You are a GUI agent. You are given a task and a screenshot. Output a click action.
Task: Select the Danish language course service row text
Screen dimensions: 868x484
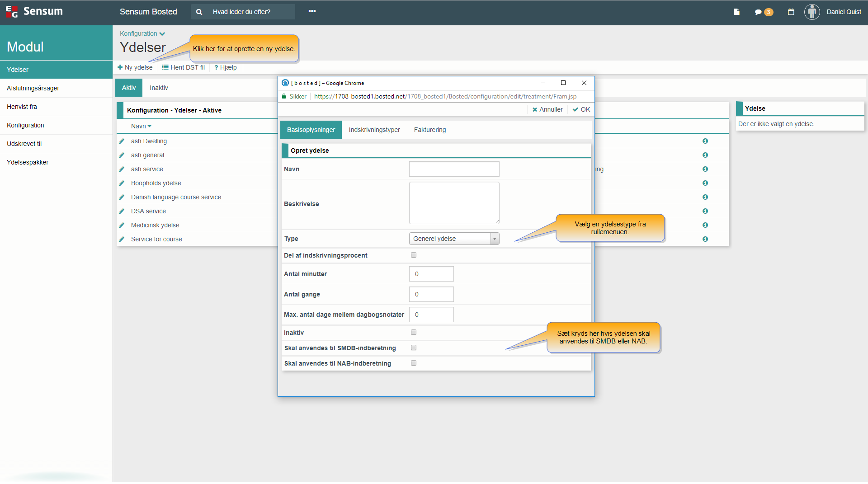pos(176,197)
